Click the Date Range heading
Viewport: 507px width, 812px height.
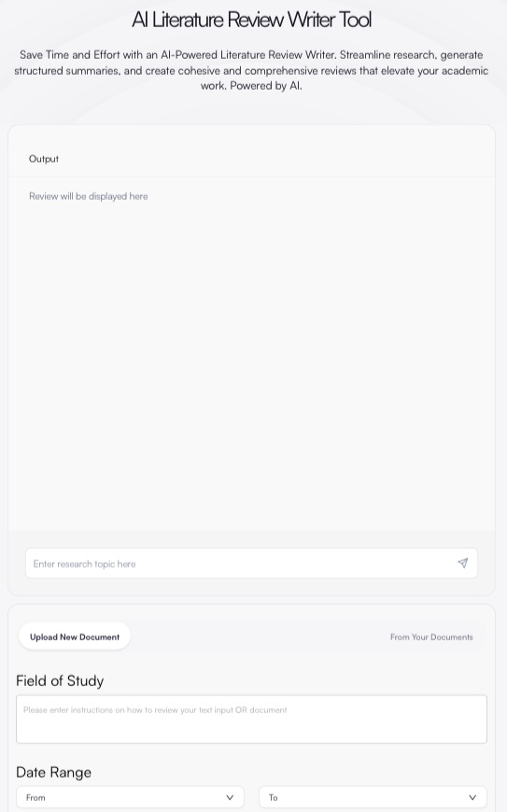point(53,772)
